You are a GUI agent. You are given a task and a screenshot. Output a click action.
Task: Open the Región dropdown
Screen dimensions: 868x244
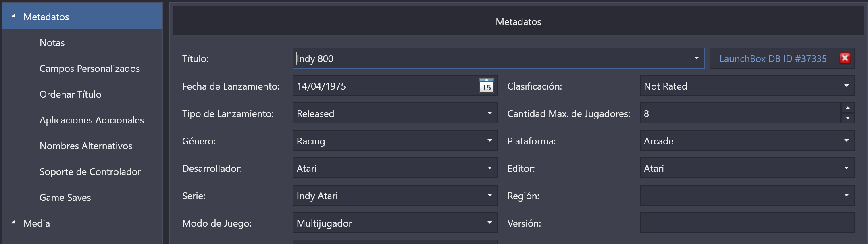[x=747, y=196]
